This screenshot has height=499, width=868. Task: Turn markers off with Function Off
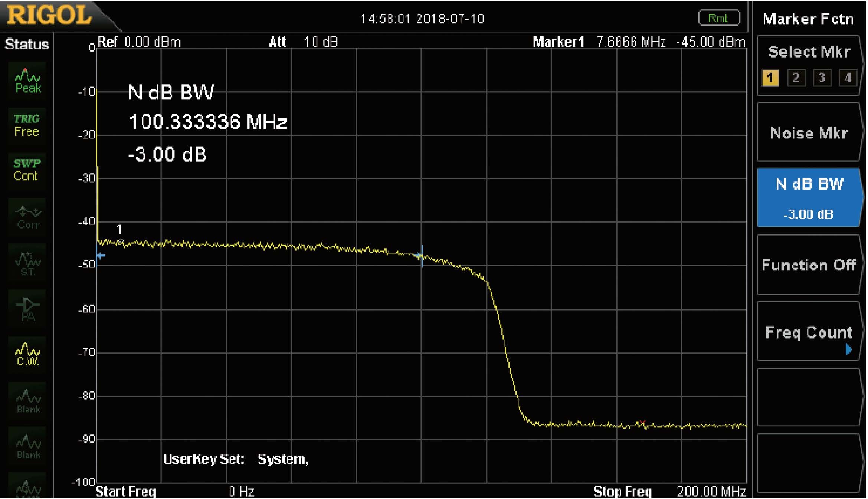809,265
